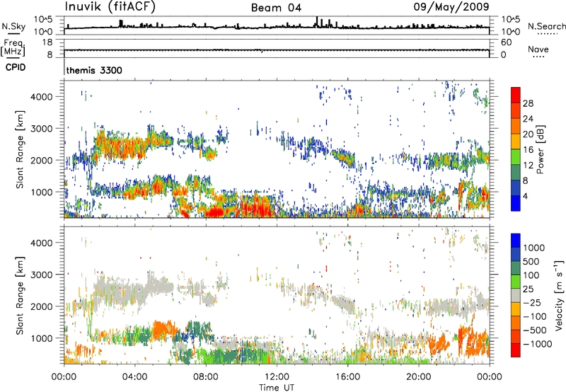The image size is (566, 392).
Task: Select the 'N.Sky' legend label
Action: click(13, 26)
